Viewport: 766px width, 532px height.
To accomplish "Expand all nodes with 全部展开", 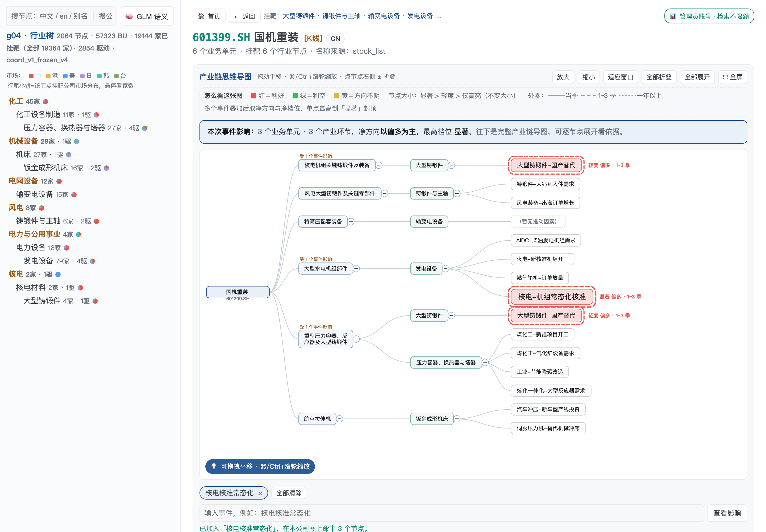I will (697, 77).
